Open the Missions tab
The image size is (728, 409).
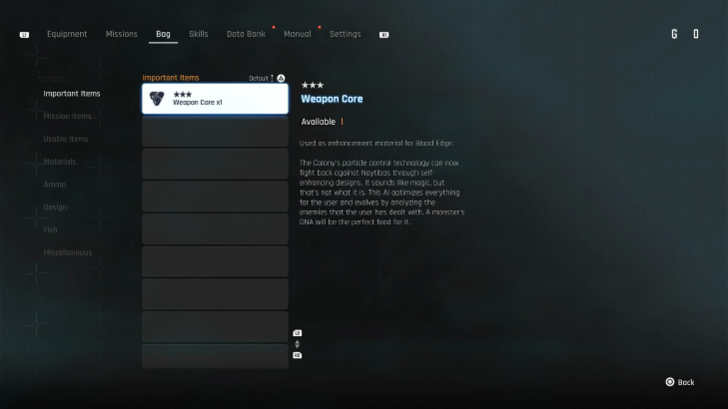tap(121, 34)
